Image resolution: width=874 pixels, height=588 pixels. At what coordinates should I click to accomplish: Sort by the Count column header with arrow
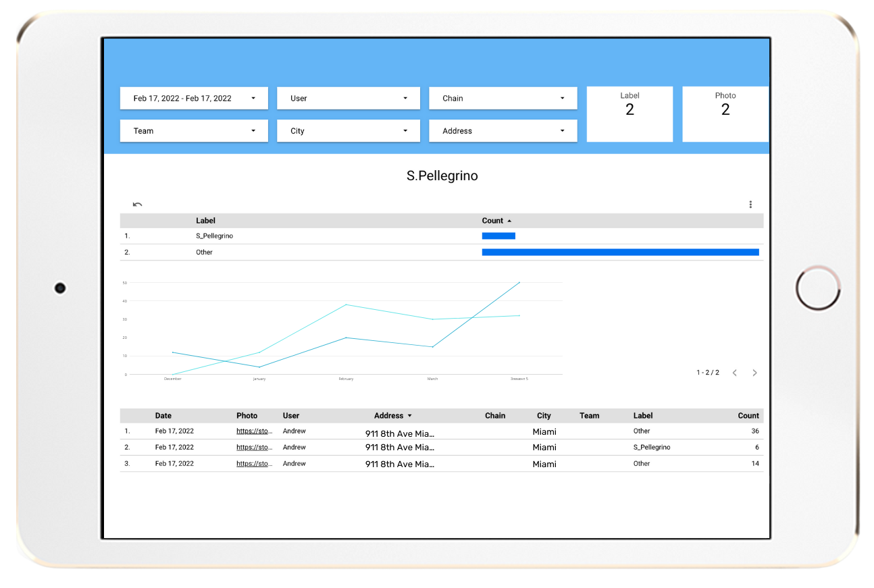tap(496, 221)
